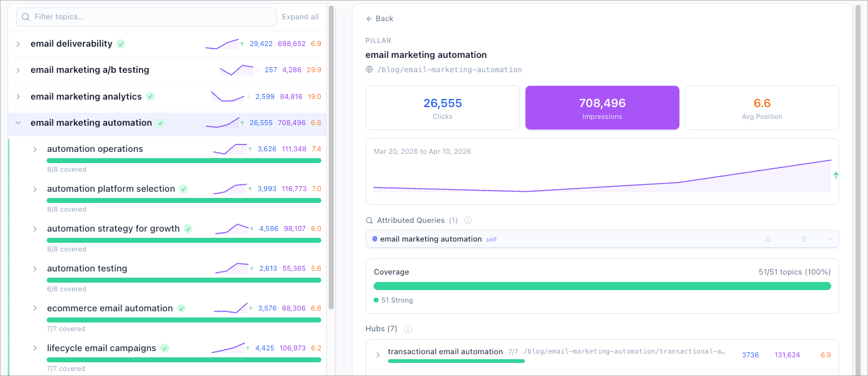Click the verified badge next to lifecycle email campaigns
This screenshot has width=868, height=376.
tap(164, 348)
